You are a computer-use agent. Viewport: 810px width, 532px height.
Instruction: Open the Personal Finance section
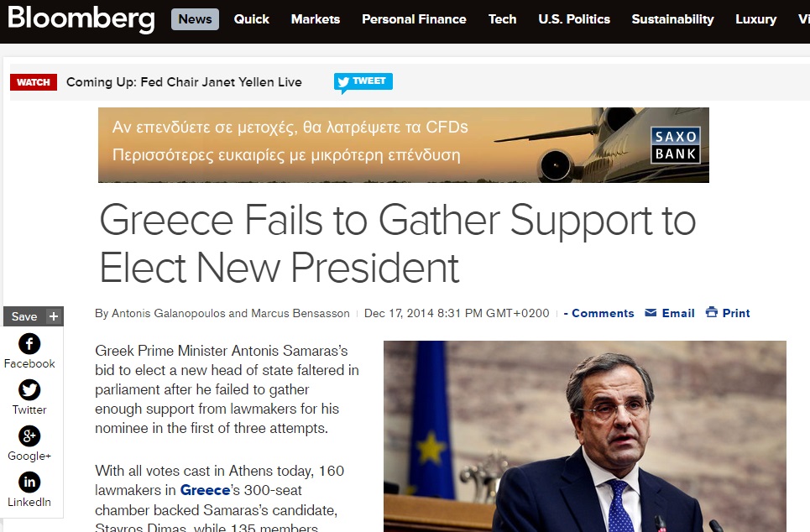(414, 19)
